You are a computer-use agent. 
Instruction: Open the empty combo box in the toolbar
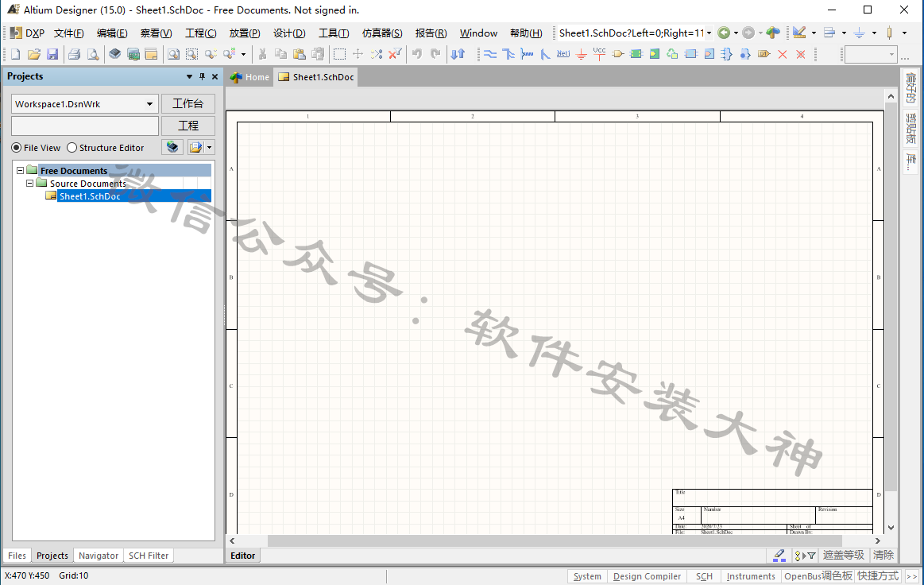click(x=871, y=55)
